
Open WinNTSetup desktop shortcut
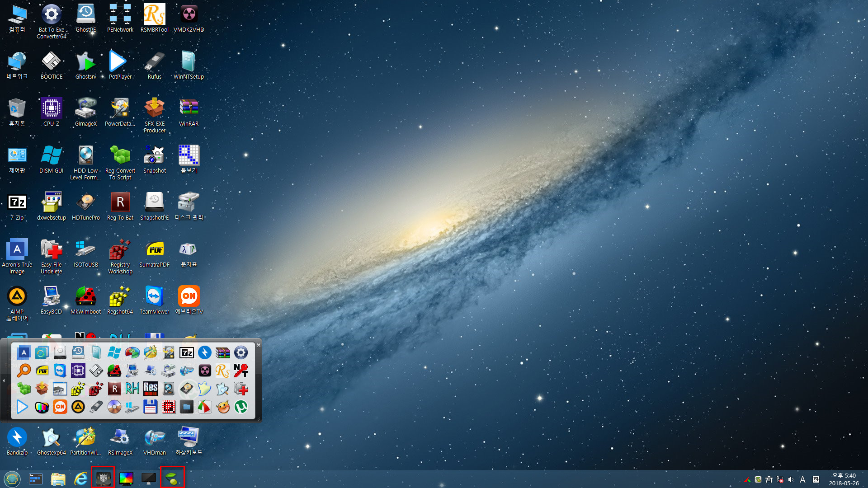pos(189,65)
